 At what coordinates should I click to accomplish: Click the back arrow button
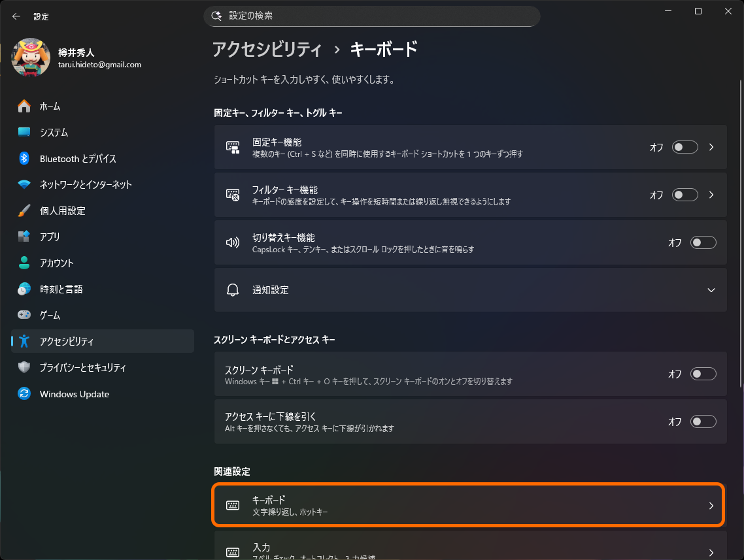point(16,16)
